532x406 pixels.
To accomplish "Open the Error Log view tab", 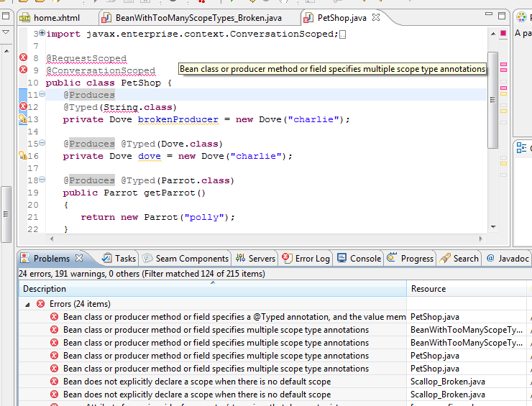I will click(x=306, y=259).
